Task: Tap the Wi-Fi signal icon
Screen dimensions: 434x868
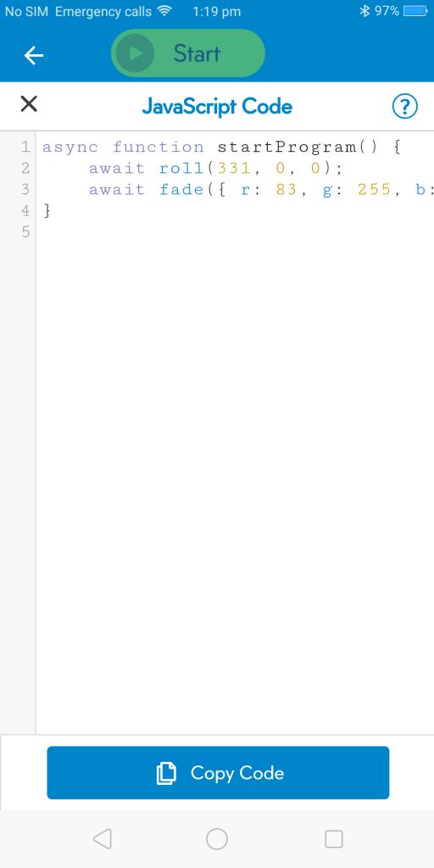Action: 164,10
